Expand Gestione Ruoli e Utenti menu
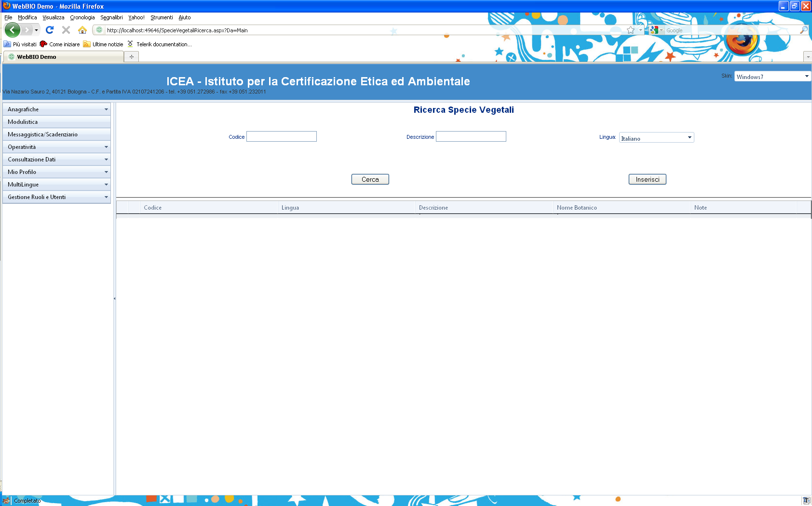Image resolution: width=812 pixels, height=506 pixels. coord(57,197)
